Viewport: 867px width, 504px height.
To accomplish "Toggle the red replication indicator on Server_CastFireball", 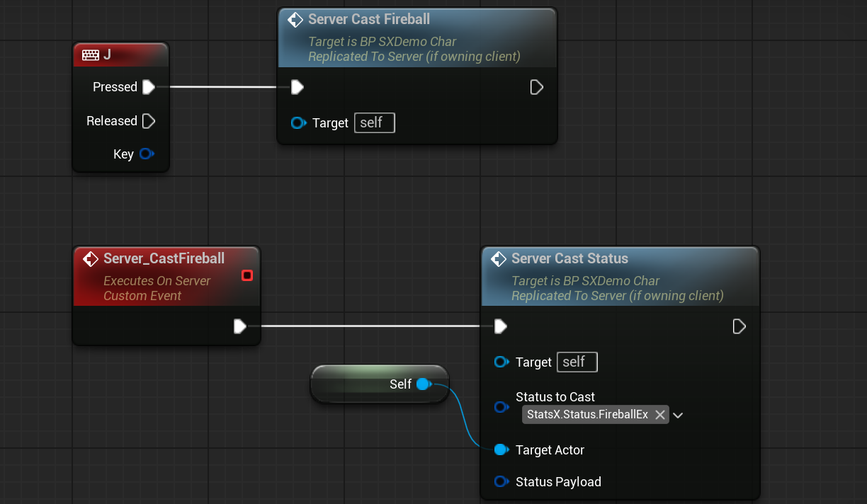I will (x=247, y=276).
